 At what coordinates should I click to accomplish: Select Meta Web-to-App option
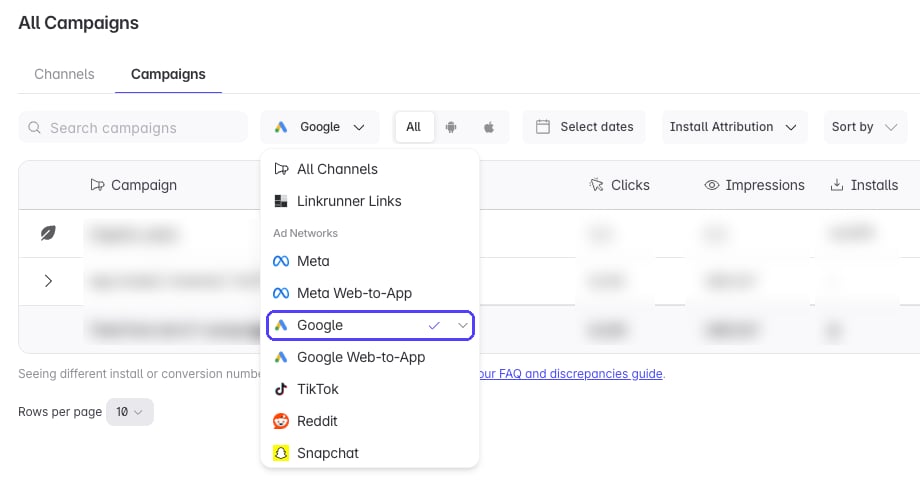(370, 293)
